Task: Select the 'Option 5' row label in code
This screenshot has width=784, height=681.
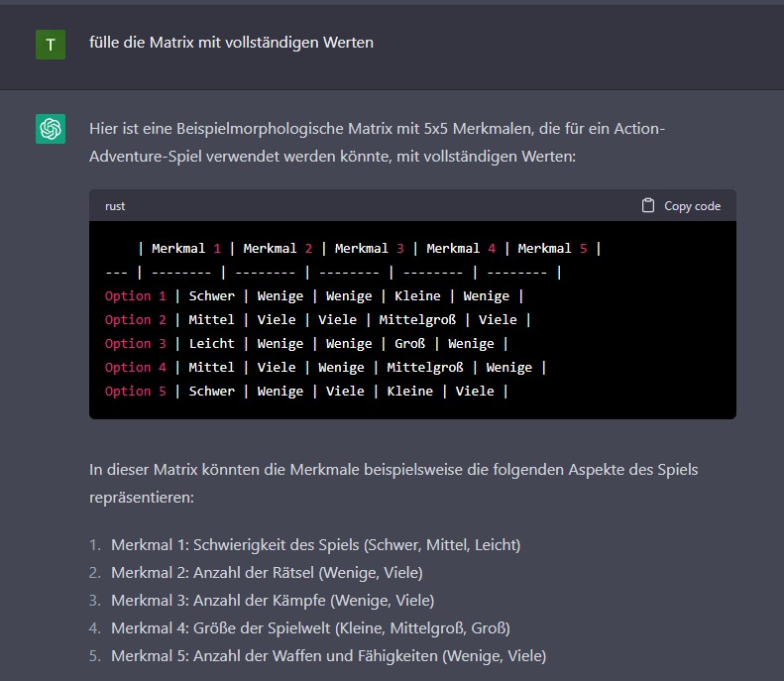Action: pos(128,391)
